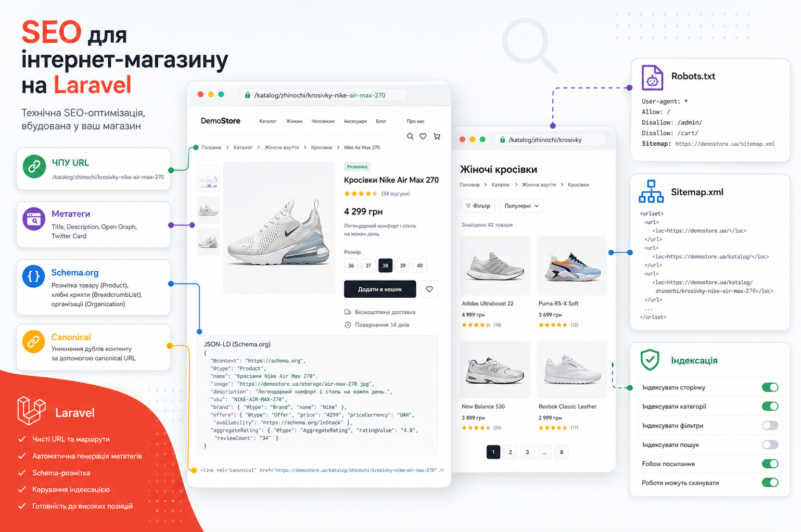Open the Reebok Classic Leather product card

click(x=572, y=386)
